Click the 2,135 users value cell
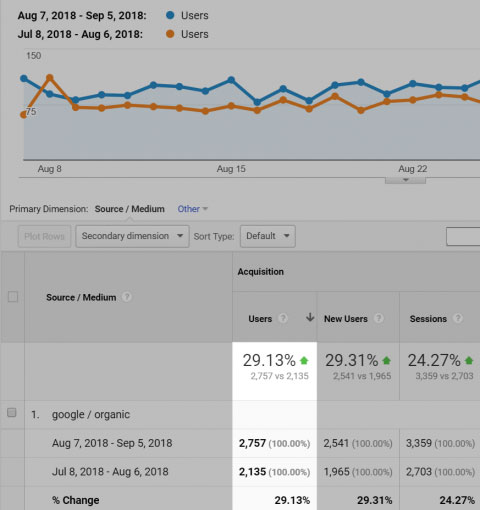 pyautogui.click(x=274, y=472)
